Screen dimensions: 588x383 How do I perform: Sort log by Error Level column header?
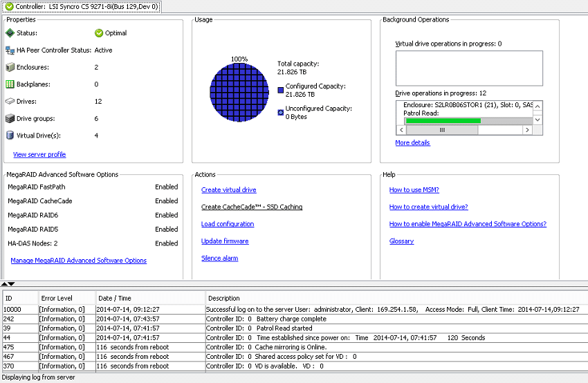(x=67, y=298)
